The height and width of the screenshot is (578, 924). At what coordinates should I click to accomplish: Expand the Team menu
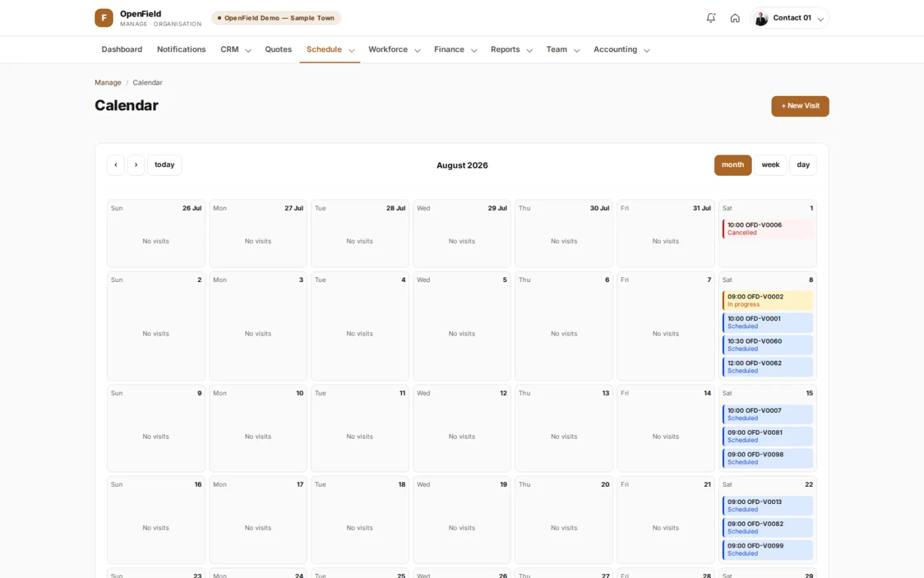pos(563,50)
